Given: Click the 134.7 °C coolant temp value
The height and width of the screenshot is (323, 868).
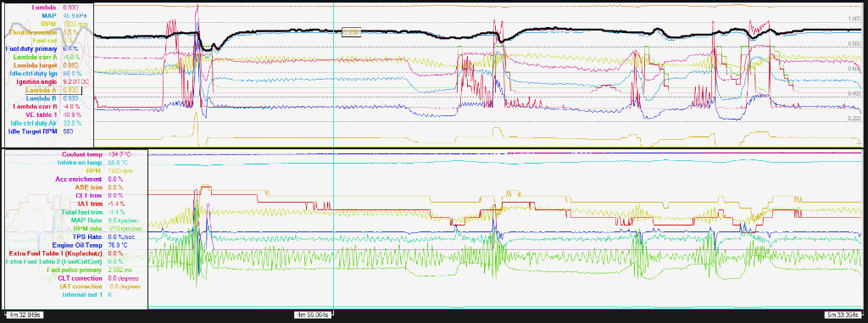Looking at the screenshot, I should click(x=119, y=154).
